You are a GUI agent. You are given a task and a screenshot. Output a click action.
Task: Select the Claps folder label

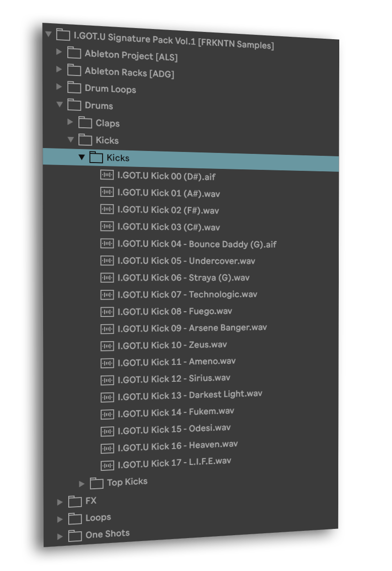tap(107, 123)
